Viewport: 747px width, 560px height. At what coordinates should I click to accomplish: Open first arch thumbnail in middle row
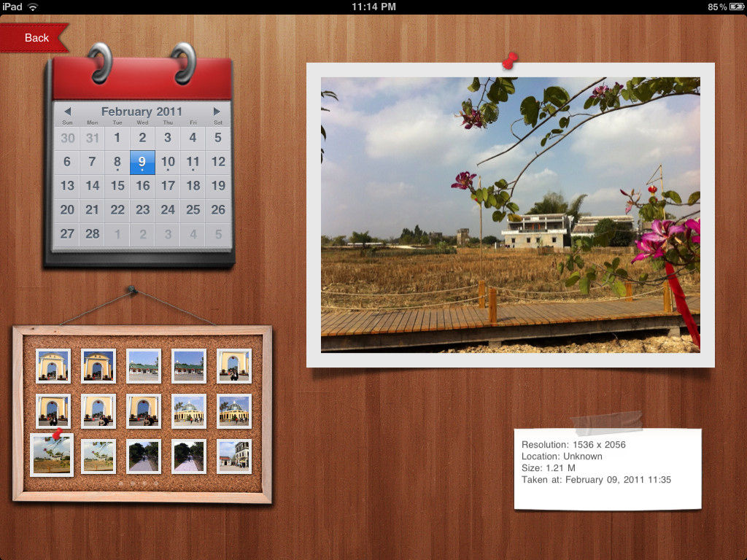[53, 411]
